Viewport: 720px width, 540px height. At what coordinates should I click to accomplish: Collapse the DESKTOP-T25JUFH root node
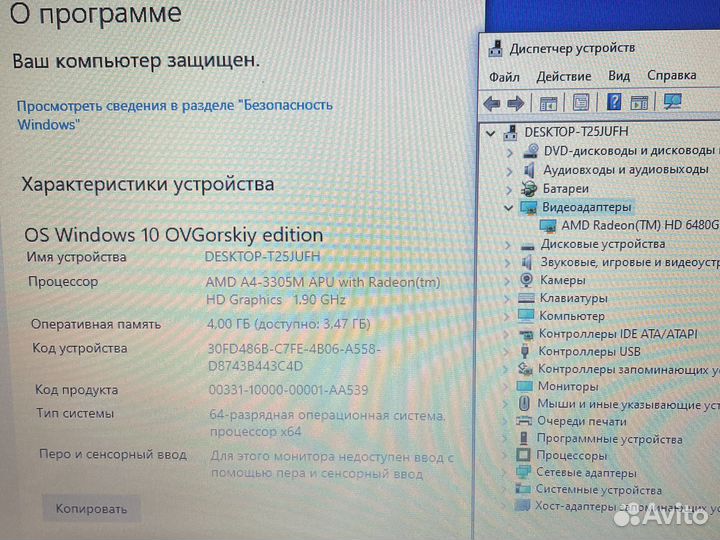[491, 134]
